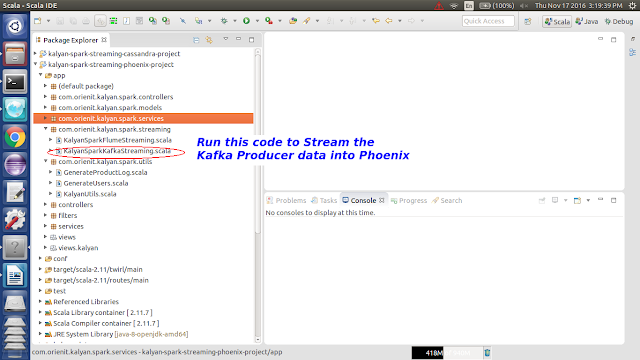Open the Run button dropdown arrow
Viewport: 640px width, 360px height.
click(x=257, y=21)
